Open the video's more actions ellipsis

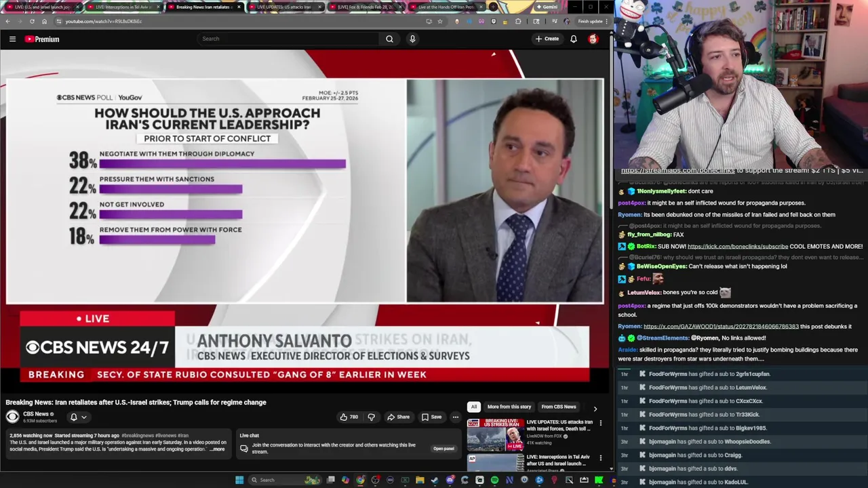click(x=456, y=417)
